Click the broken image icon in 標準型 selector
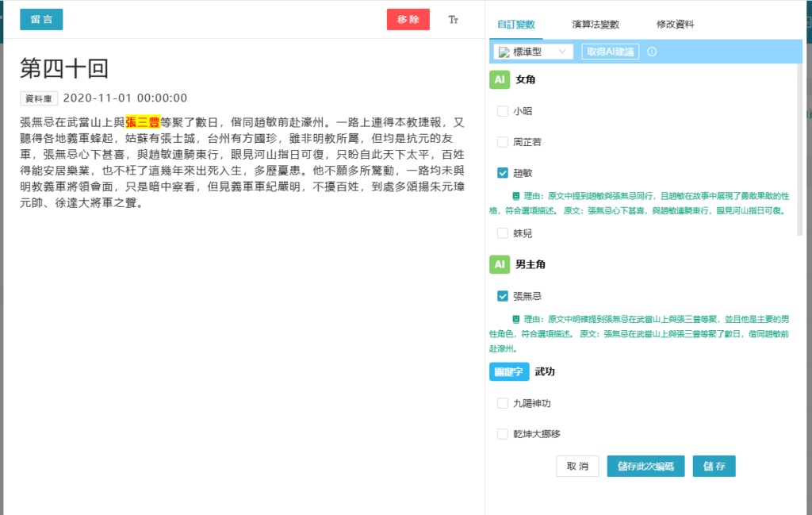812x515 pixels. pos(504,52)
